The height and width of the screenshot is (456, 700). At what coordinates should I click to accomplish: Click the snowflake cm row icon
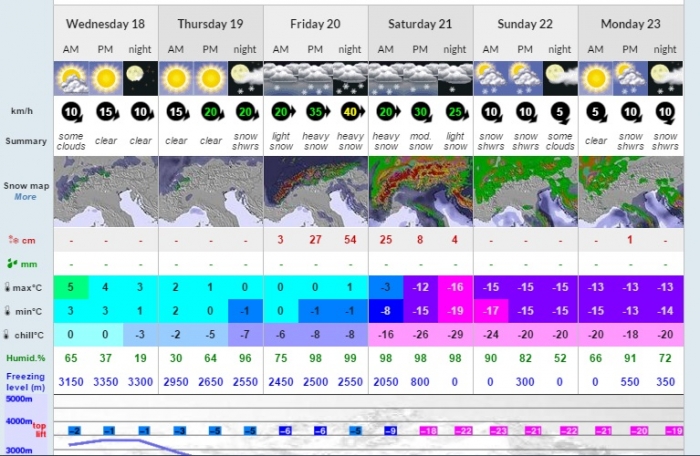tap(14, 240)
